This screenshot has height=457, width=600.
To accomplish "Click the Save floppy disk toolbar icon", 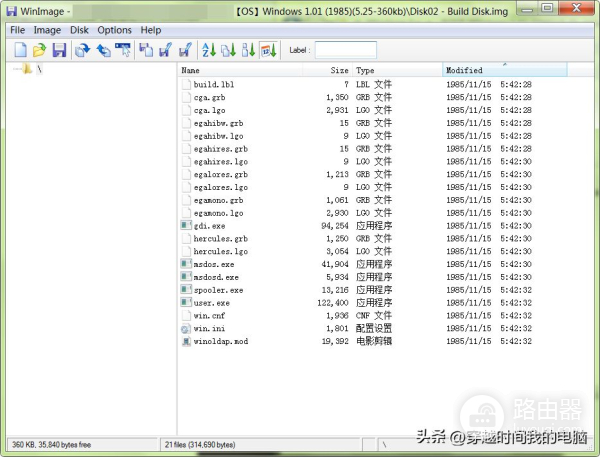I will (x=59, y=50).
